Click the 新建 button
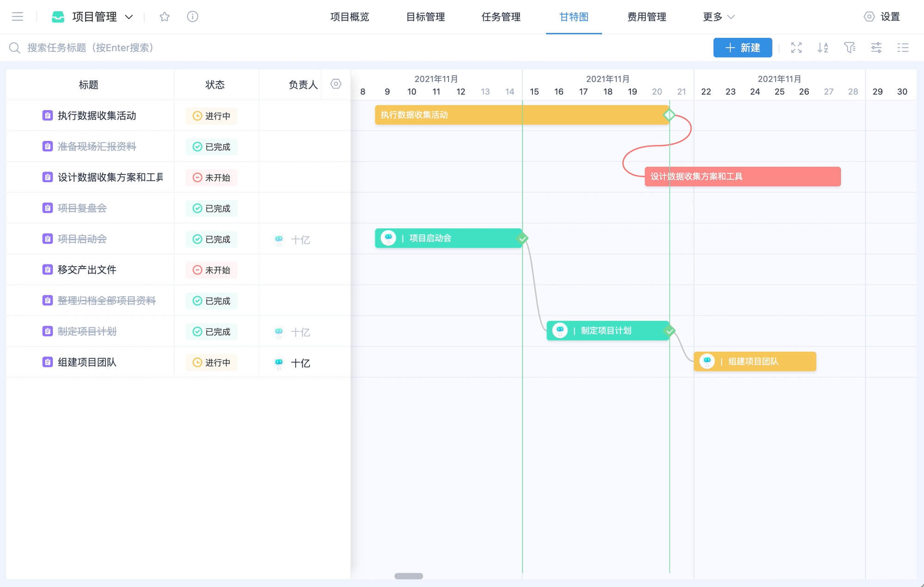Screen dimensions: 924x587 click(x=742, y=48)
